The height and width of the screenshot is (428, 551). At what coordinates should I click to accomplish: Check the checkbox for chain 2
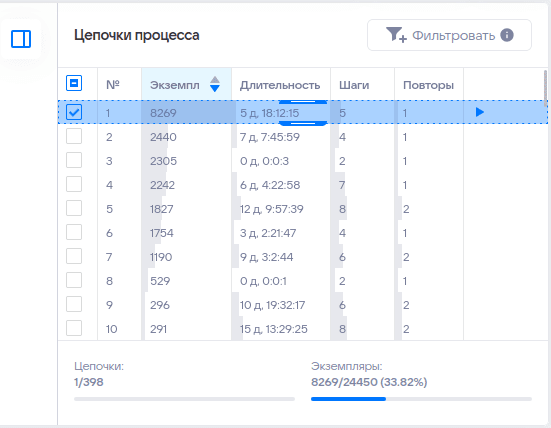pyautogui.click(x=74, y=136)
